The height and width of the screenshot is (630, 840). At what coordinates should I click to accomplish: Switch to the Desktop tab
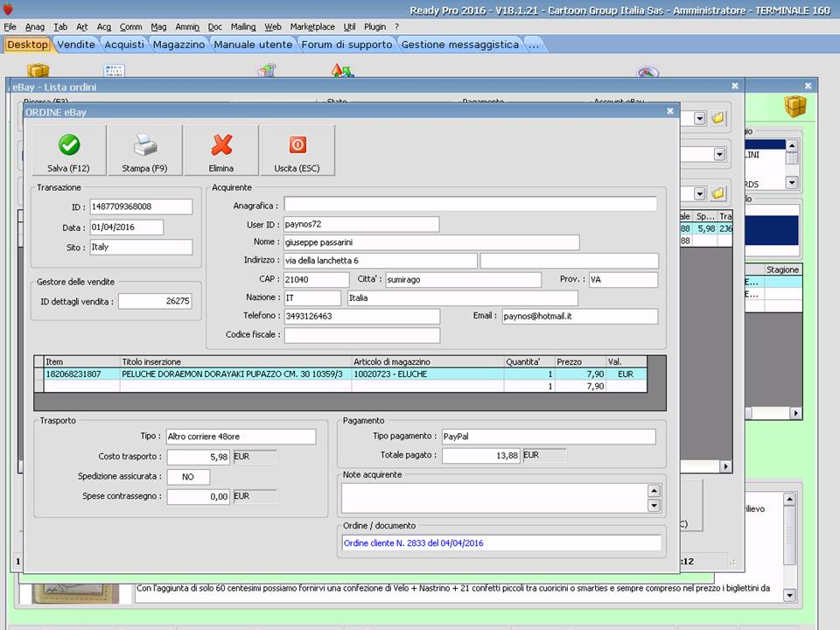(27, 45)
